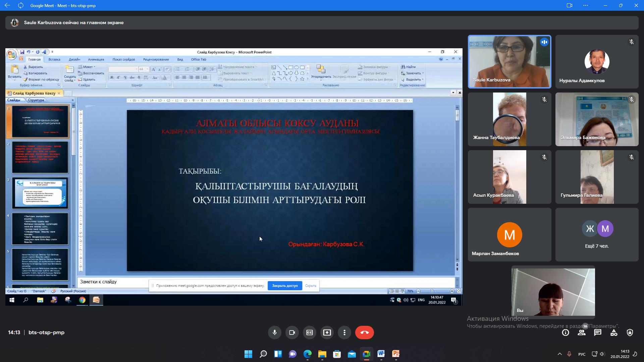Screen dimensions: 644x362
Task: Click the 'Скрыть' link in the sharing notice
Action: [311, 286]
